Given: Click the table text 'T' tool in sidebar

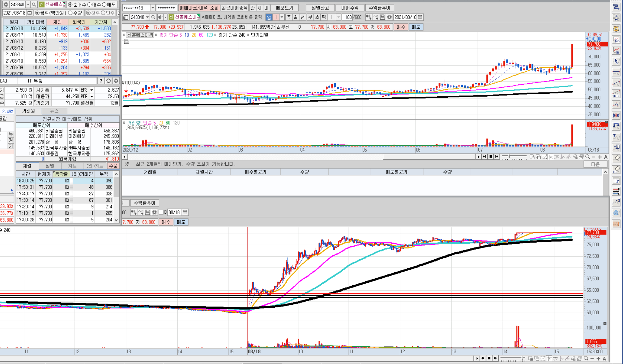Looking at the screenshot, I should click(x=616, y=181).
